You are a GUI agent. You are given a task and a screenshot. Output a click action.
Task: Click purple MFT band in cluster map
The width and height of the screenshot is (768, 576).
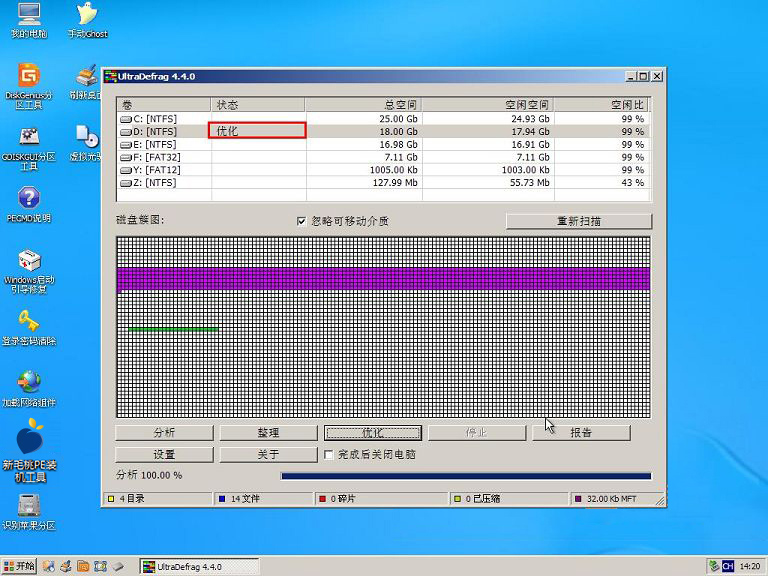(384, 280)
